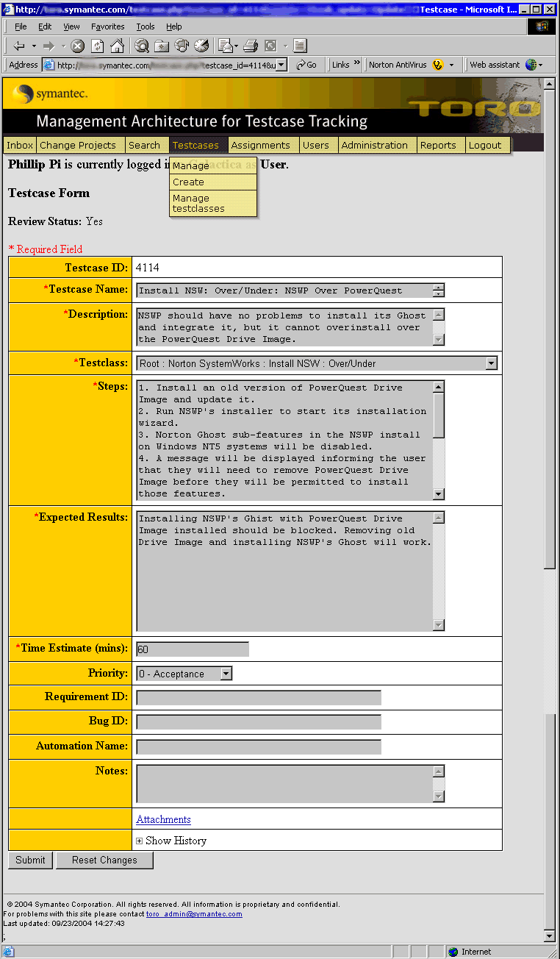560x959 pixels.
Task: Click the Submit button
Action: (30, 860)
